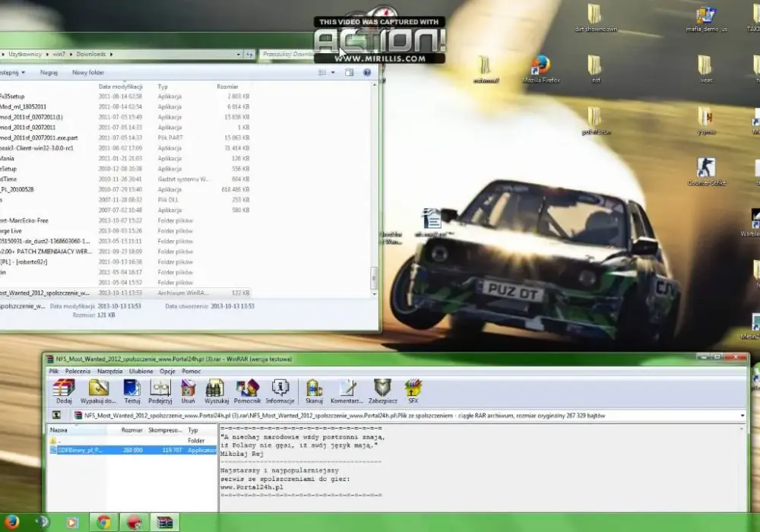Select the nsf folder on the desktop
Screen dimensions: 760x532
(x=596, y=69)
